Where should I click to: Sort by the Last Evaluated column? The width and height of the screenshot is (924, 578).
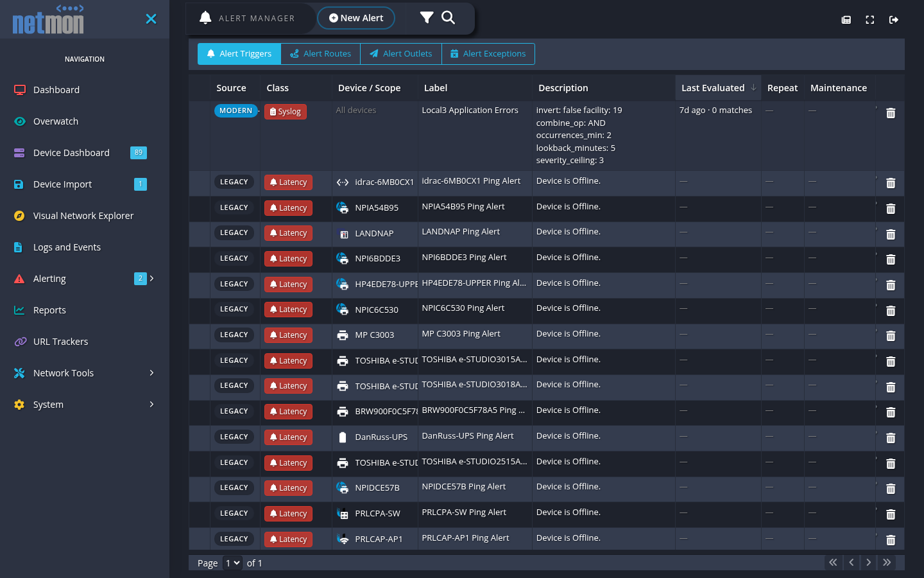718,88
